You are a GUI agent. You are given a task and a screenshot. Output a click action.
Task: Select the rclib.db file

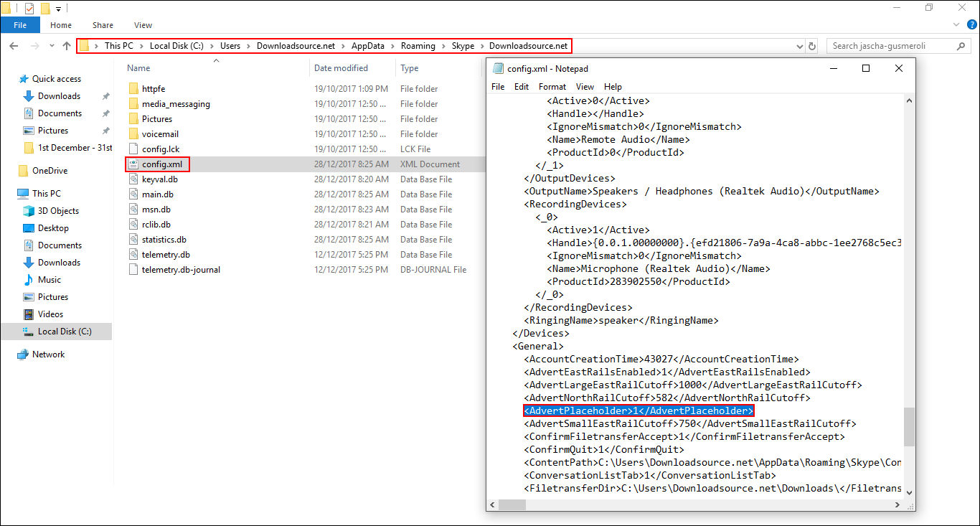pos(157,225)
